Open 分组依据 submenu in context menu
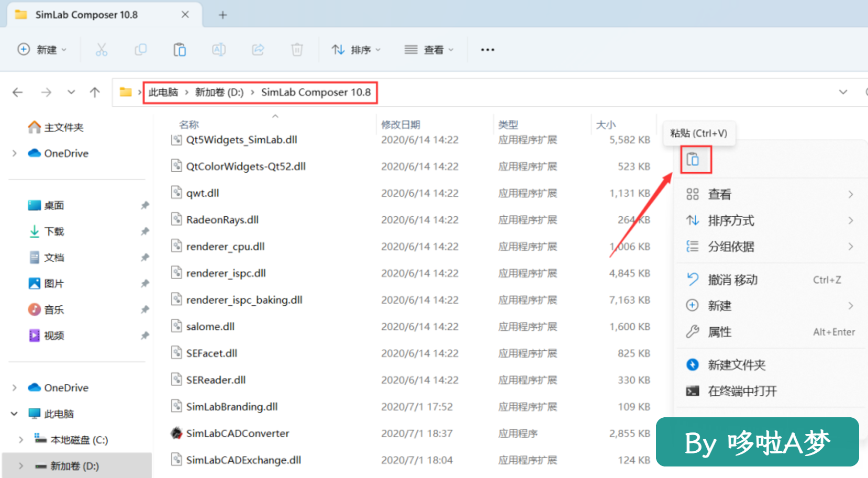The image size is (868, 478). pyautogui.click(x=770, y=247)
